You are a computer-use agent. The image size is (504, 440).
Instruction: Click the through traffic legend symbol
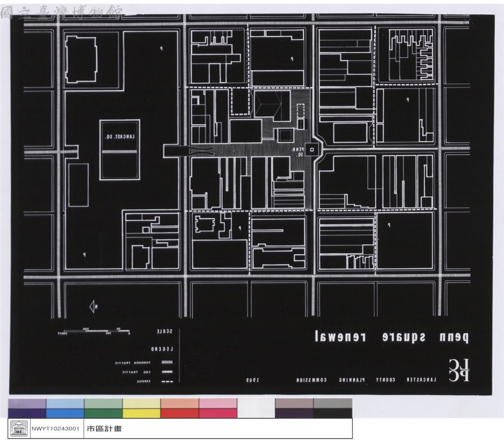(167, 363)
